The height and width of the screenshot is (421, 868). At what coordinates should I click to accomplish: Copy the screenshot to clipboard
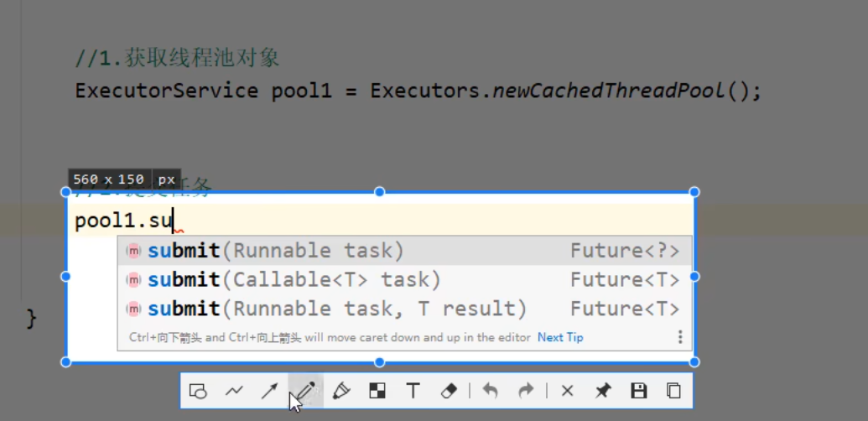click(673, 391)
